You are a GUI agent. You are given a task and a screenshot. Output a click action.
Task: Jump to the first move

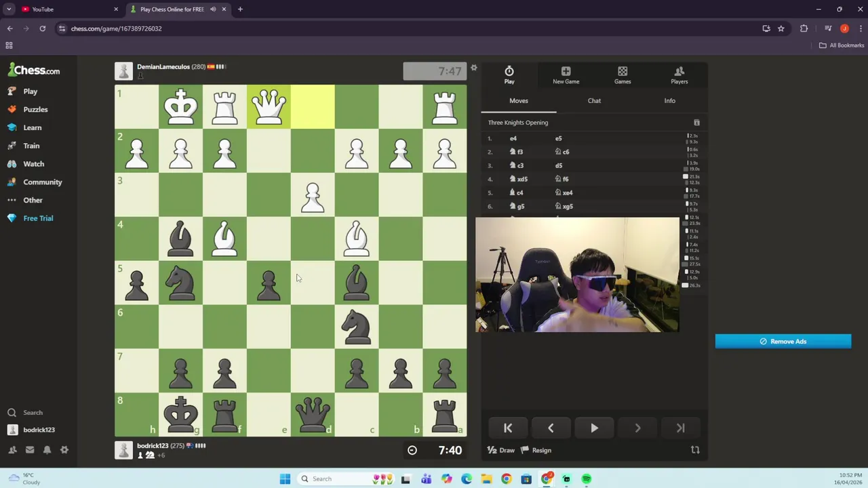[x=508, y=428]
